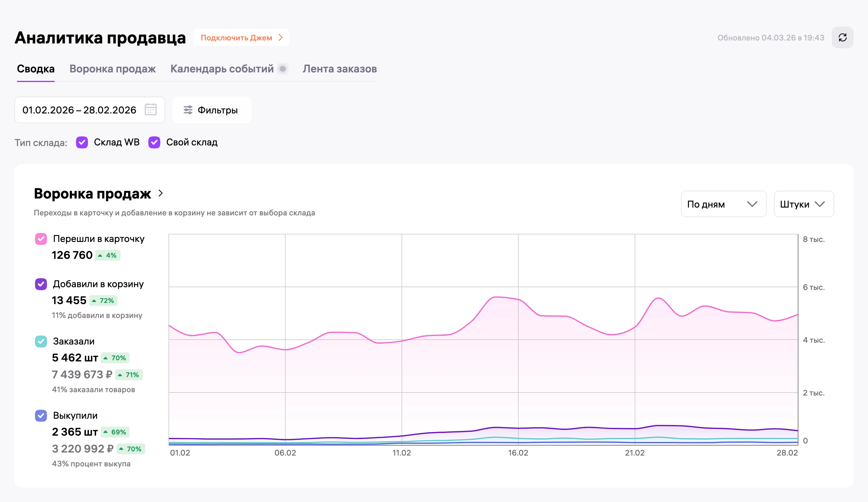
Task: Click the chevron arrow in Подключить Джем
Action: point(281,38)
